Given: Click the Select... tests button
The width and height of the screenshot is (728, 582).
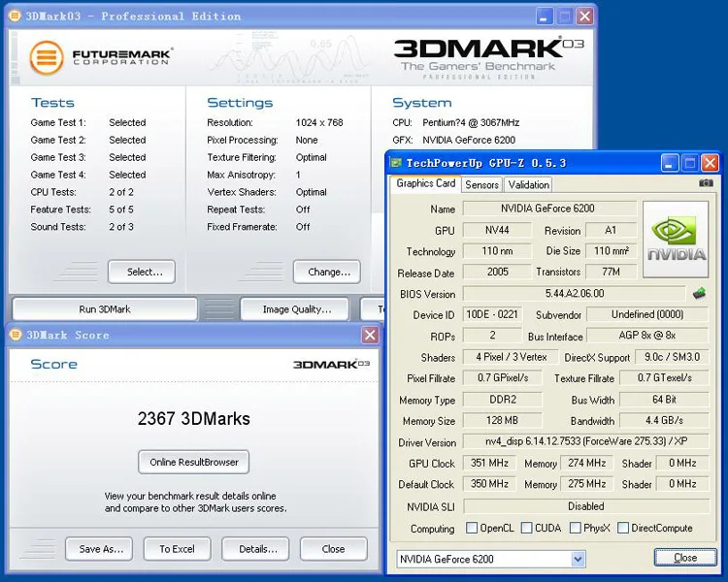Looking at the screenshot, I should pos(142,272).
